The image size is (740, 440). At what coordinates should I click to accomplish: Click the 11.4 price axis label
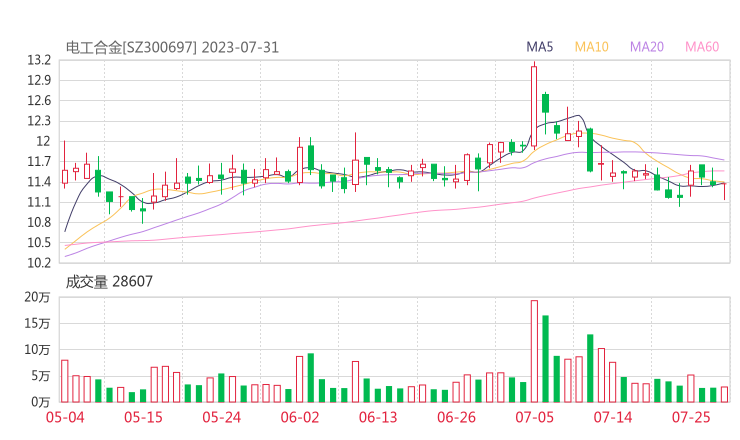39,182
